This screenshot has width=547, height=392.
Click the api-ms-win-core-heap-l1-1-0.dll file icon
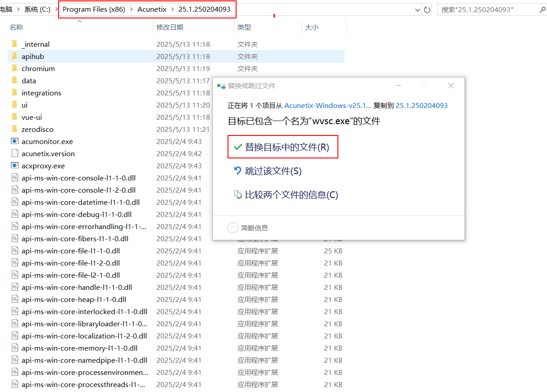coord(14,299)
